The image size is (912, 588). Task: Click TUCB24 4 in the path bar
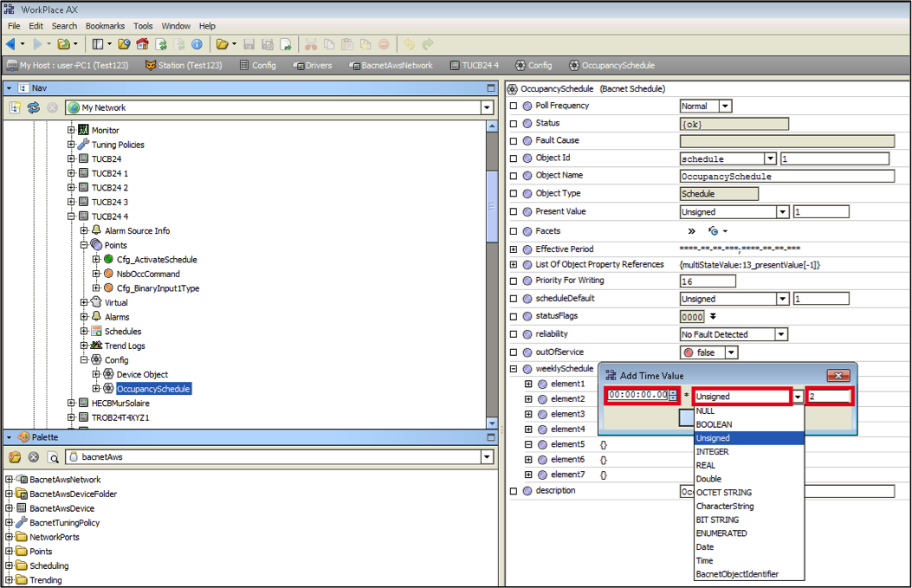point(475,66)
